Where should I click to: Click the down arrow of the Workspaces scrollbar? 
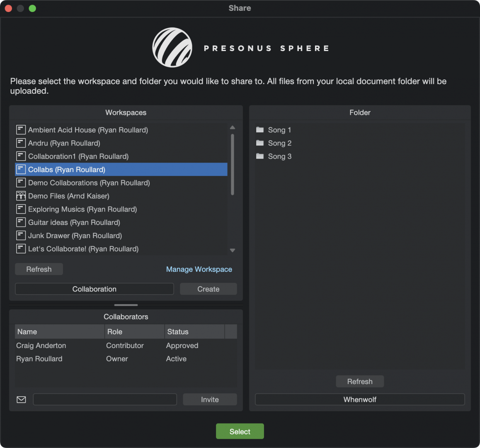(x=233, y=250)
